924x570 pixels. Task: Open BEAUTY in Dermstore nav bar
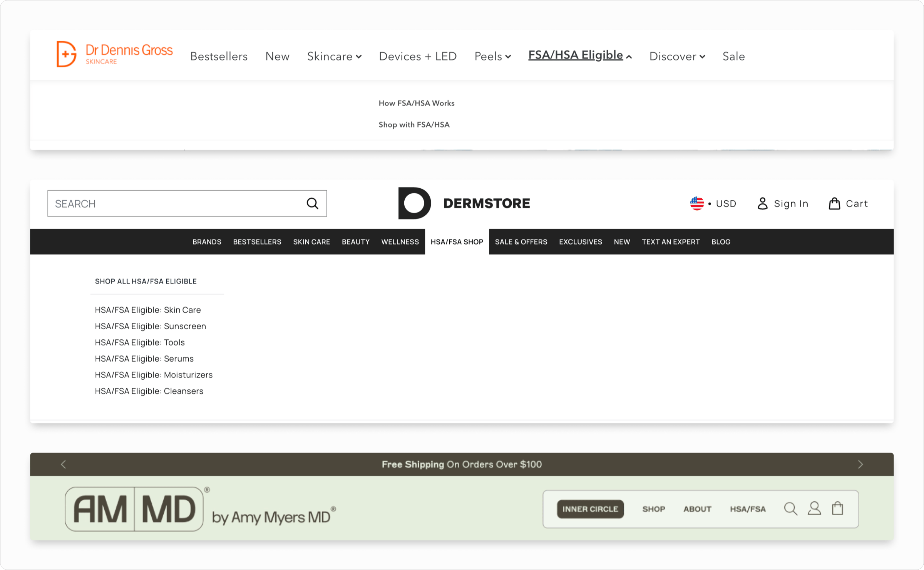[x=355, y=242]
